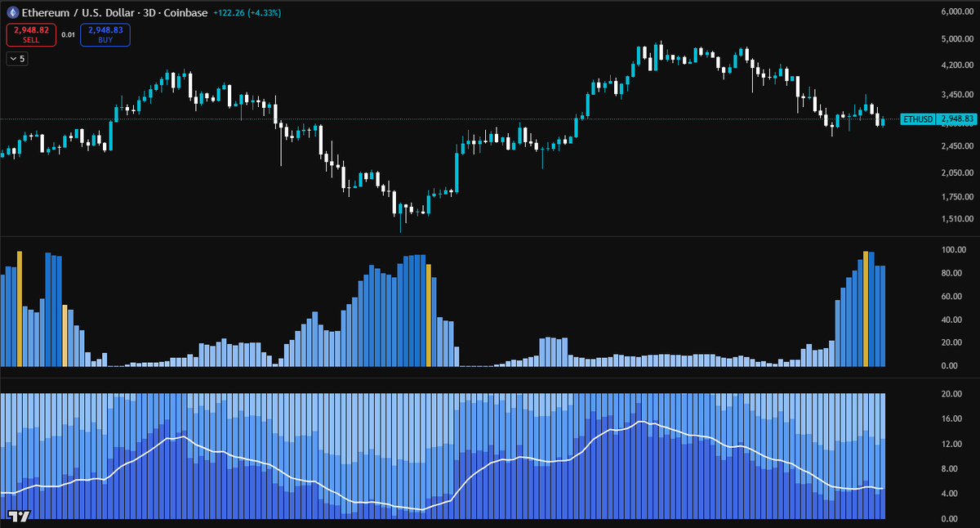
Task: Click the 4,200.00 price axis label
Action: tap(957, 65)
